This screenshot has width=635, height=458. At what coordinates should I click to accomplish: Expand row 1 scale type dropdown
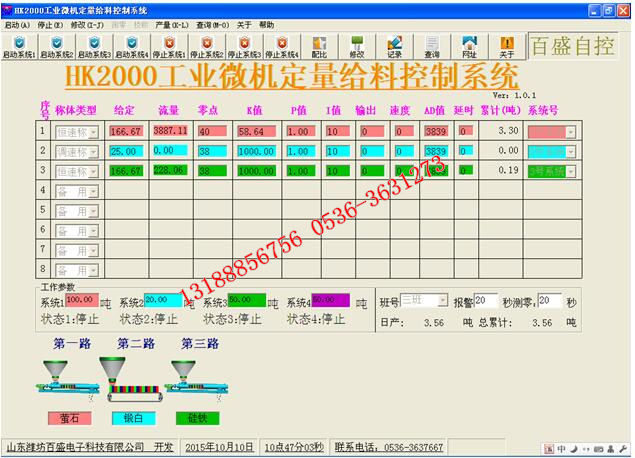[94, 132]
